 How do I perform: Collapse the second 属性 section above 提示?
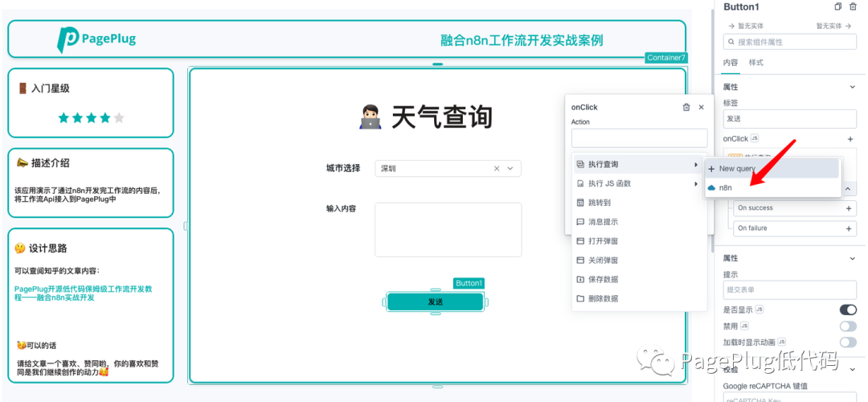pyautogui.click(x=853, y=258)
